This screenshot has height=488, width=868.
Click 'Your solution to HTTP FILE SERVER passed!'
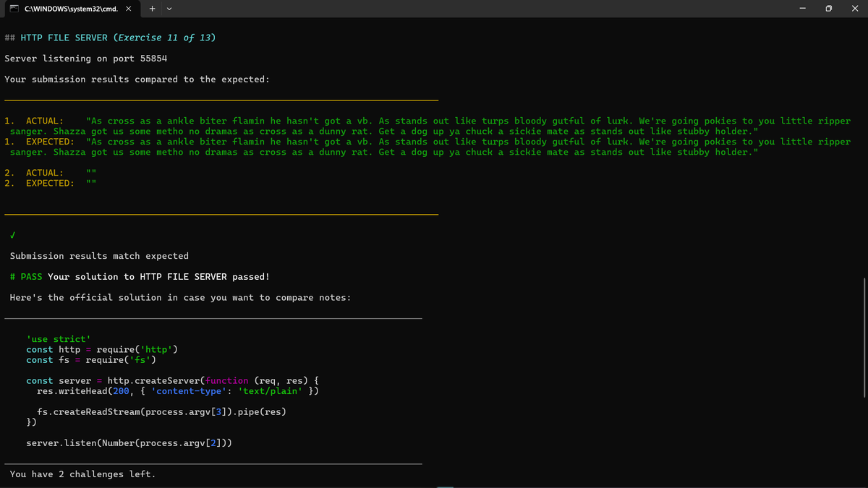(159, 278)
